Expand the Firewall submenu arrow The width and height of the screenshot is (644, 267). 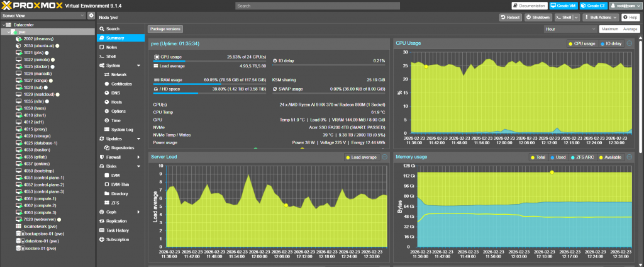click(x=138, y=156)
